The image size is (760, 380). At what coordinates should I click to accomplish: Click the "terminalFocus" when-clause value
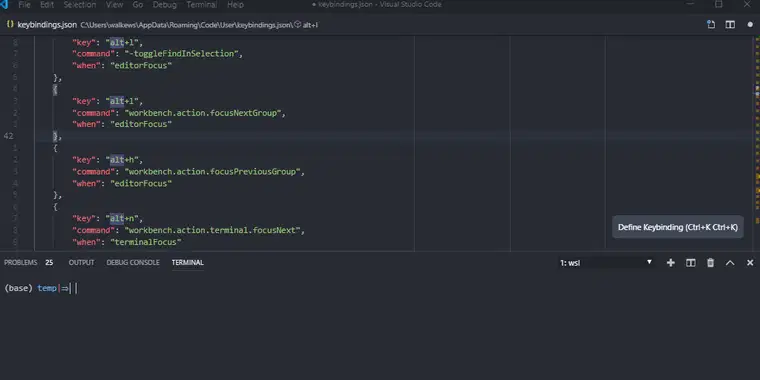tap(145, 242)
